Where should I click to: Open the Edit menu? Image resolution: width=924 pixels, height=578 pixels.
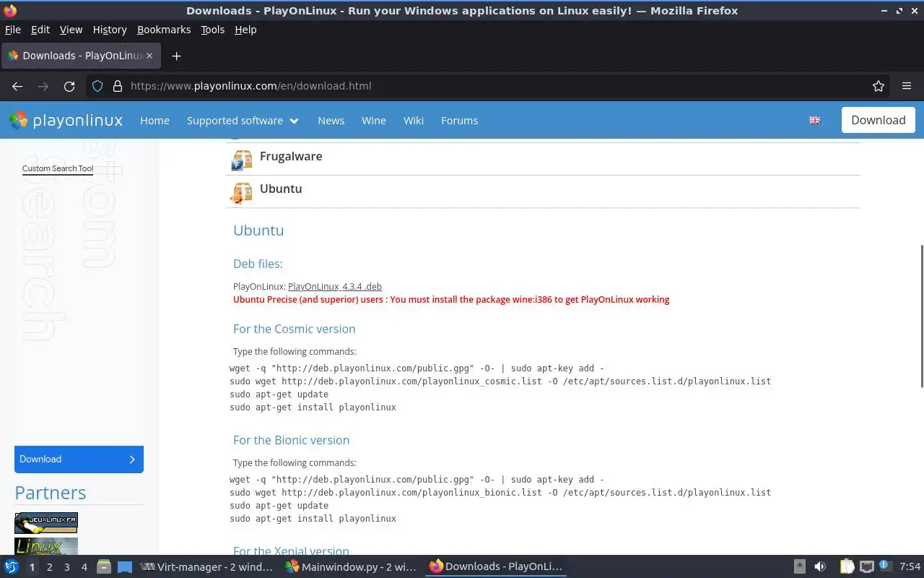click(40, 30)
